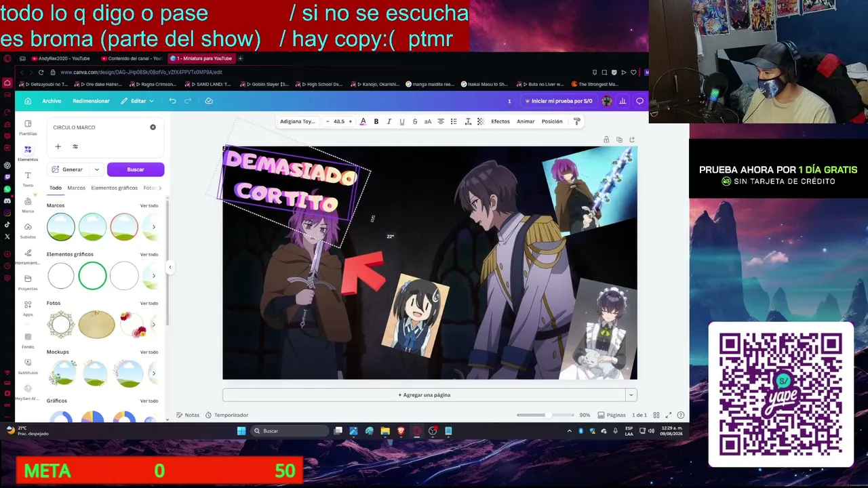Go to Canva home icon
This screenshot has width=868, height=488.
click(28, 101)
